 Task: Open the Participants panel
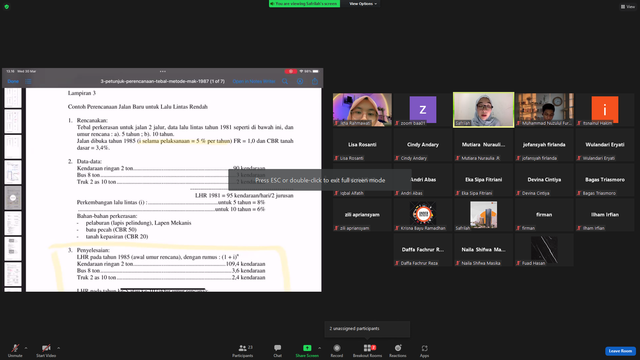point(243,350)
